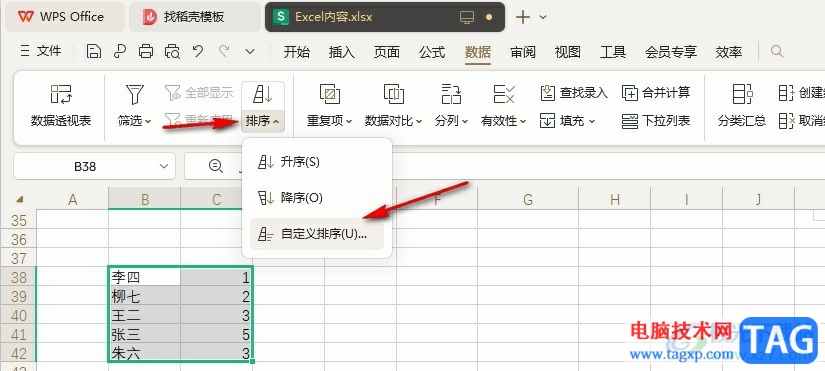The height and width of the screenshot is (371, 825).
Task: Switch to the 插入 ribbon tab
Action: tap(341, 52)
